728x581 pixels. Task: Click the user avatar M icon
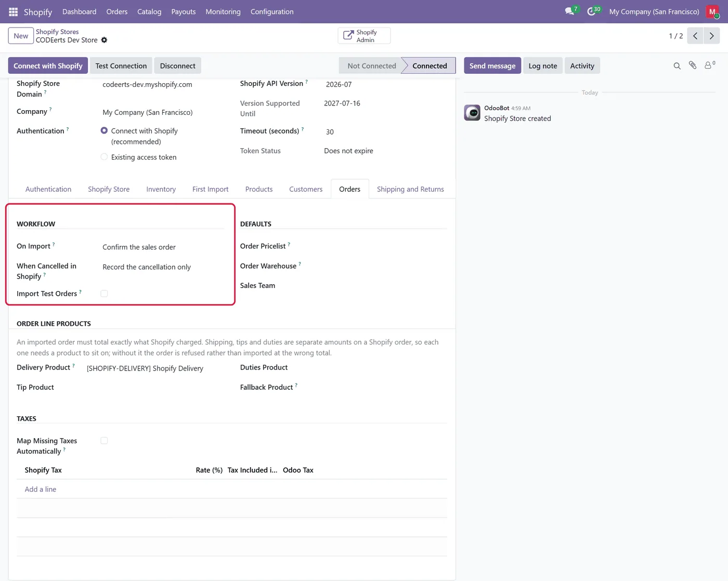click(x=712, y=11)
